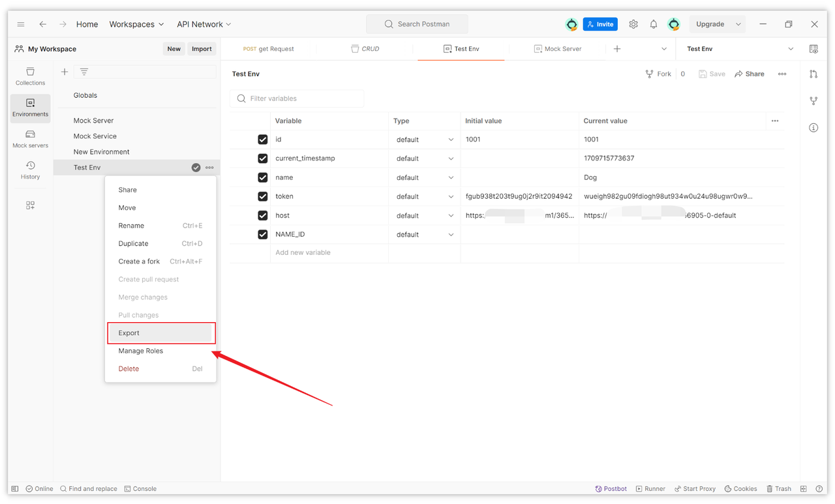
Task: Uncheck the name variable checkbox
Action: [x=263, y=177]
